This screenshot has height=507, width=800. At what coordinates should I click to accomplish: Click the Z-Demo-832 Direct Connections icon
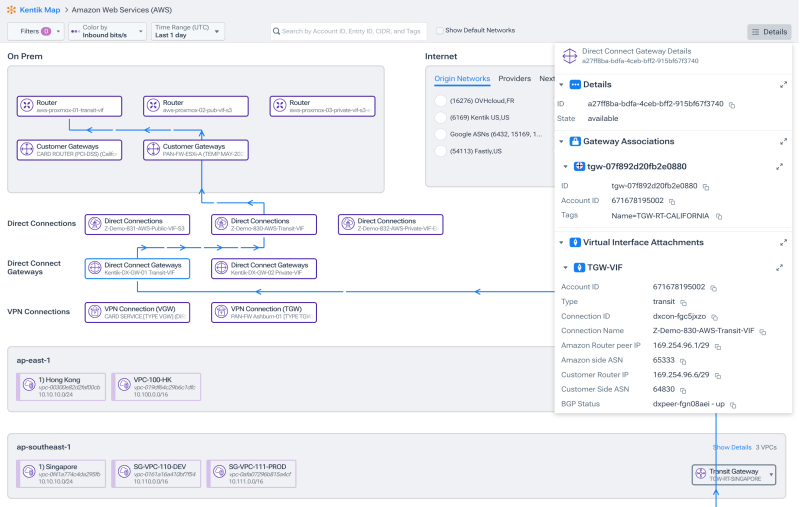tap(348, 224)
